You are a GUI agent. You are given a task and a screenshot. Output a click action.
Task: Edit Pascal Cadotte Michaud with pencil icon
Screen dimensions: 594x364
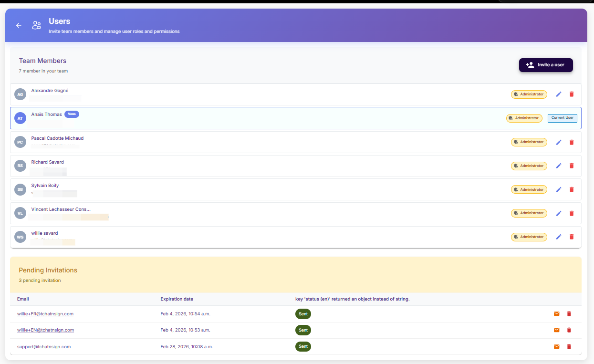[x=559, y=142]
